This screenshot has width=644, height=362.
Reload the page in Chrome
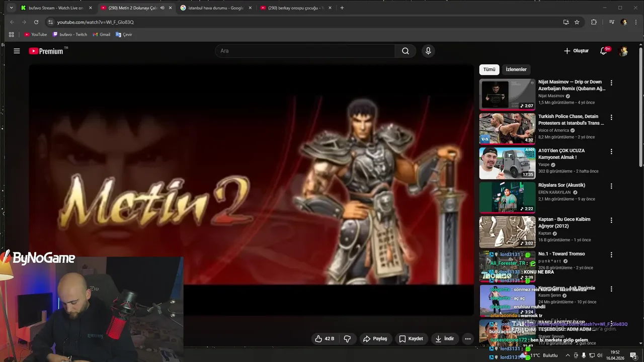tap(36, 22)
